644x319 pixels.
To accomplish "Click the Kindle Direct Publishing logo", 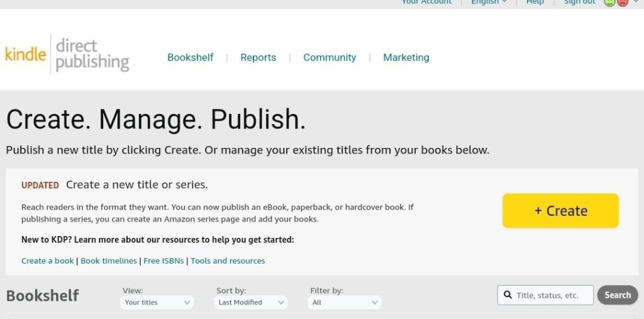I will [67, 55].
